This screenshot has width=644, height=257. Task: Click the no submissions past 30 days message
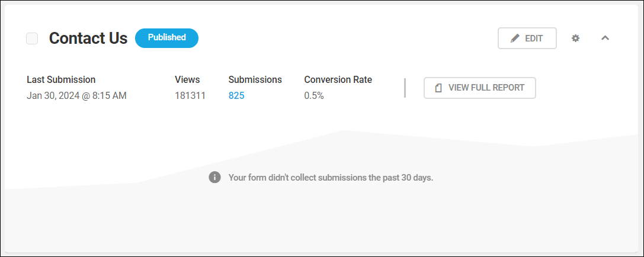[x=331, y=178]
